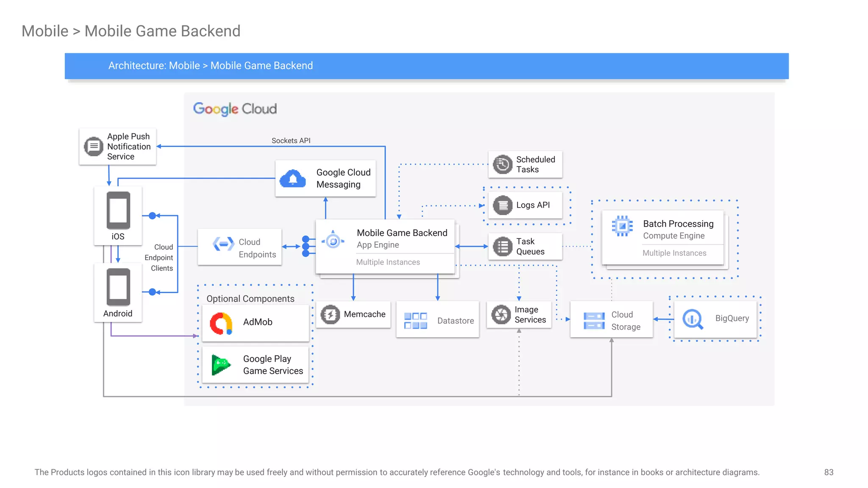Image resolution: width=868 pixels, height=488 pixels.
Task: Click the Cloud Storage icon
Action: [594, 321]
